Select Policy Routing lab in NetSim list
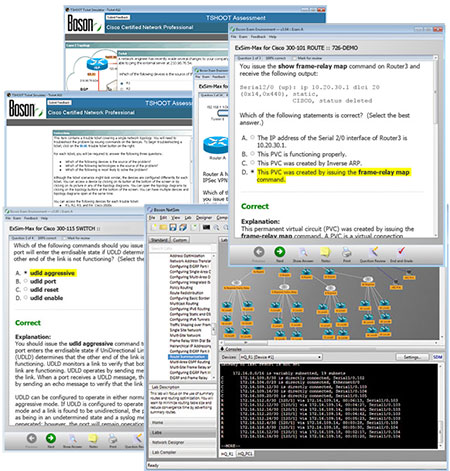The image size is (450, 471). (181, 287)
